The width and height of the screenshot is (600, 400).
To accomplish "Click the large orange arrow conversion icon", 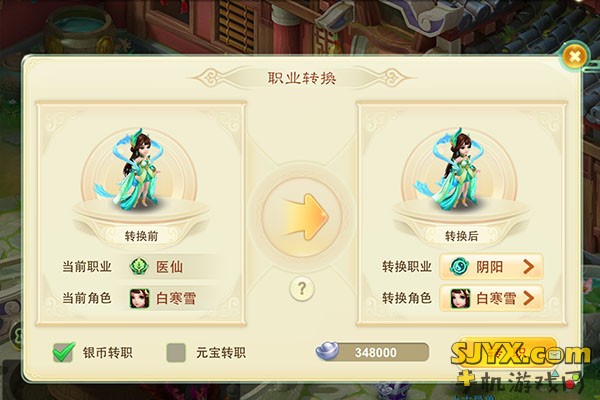I will (305, 217).
